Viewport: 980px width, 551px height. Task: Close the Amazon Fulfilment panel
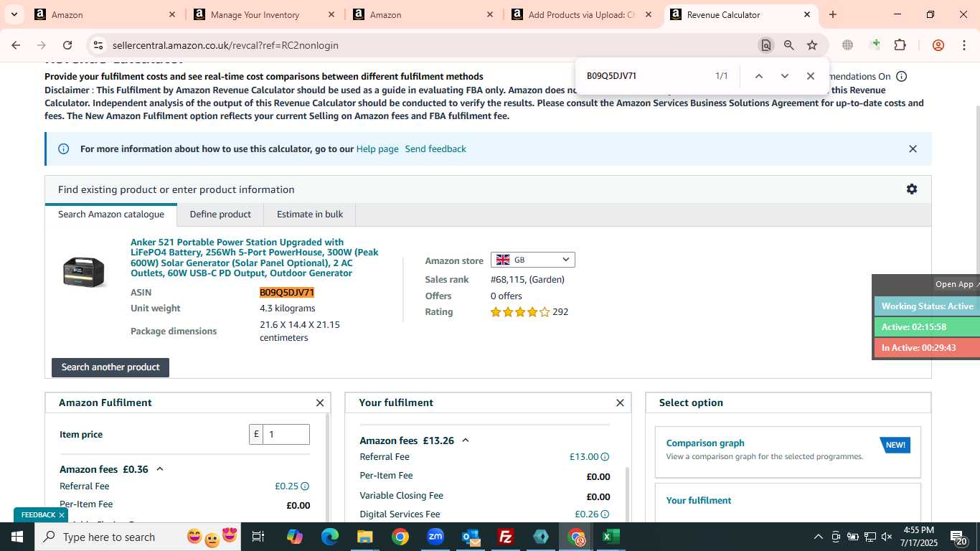point(320,403)
